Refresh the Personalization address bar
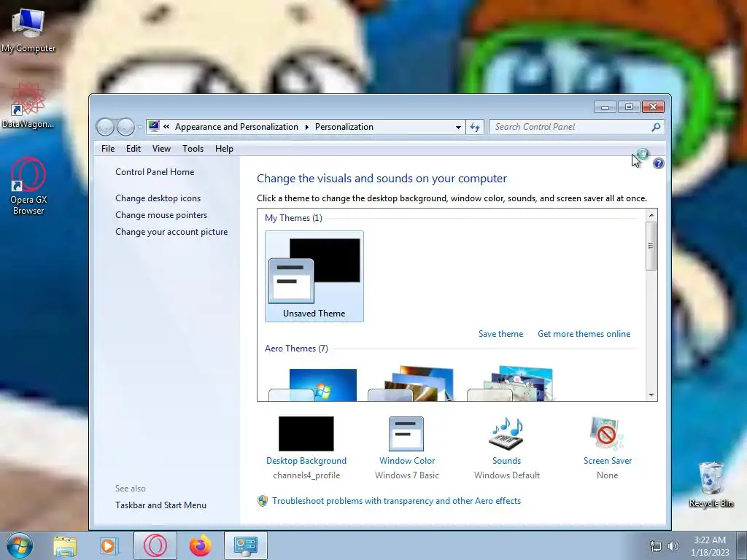The height and width of the screenshot is (560, 747). pos(475,127)
